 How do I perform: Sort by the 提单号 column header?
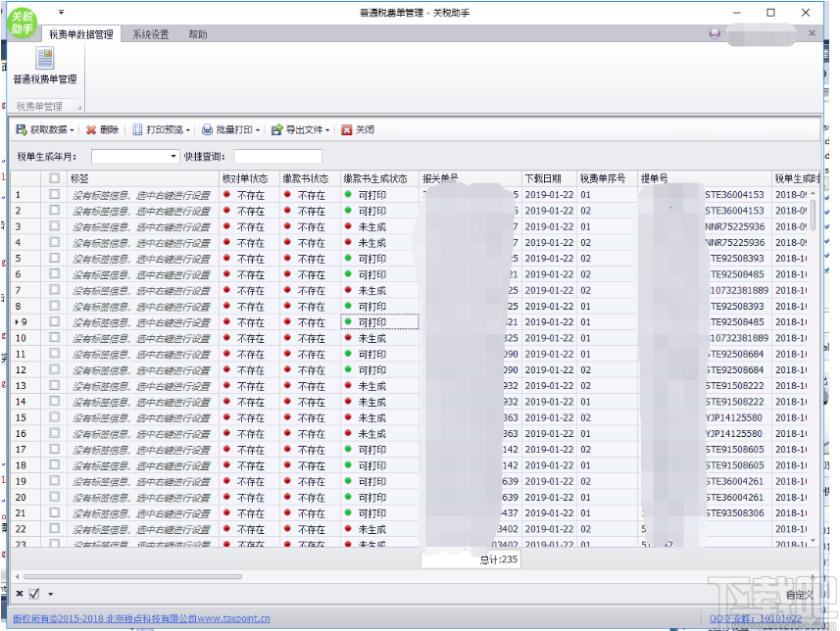(705, 178)
